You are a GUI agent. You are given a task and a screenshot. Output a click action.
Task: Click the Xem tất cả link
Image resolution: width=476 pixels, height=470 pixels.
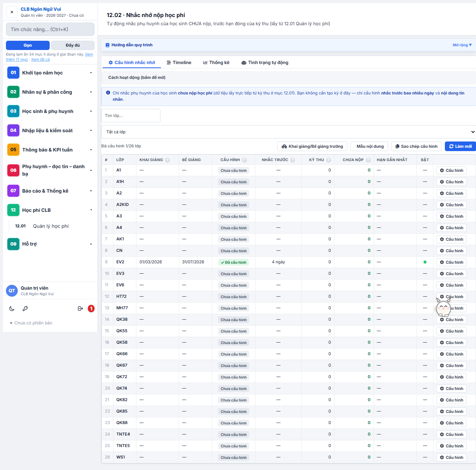pos(40,60)
